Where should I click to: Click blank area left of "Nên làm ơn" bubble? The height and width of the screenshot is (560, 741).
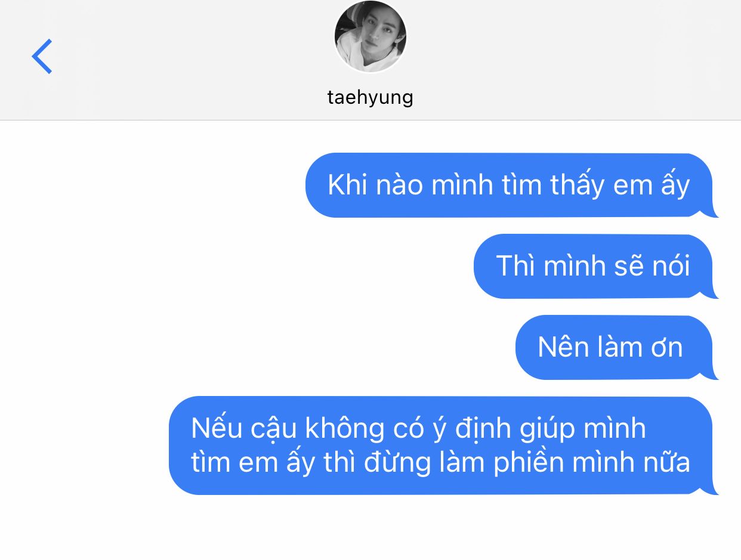coord(257,348)
